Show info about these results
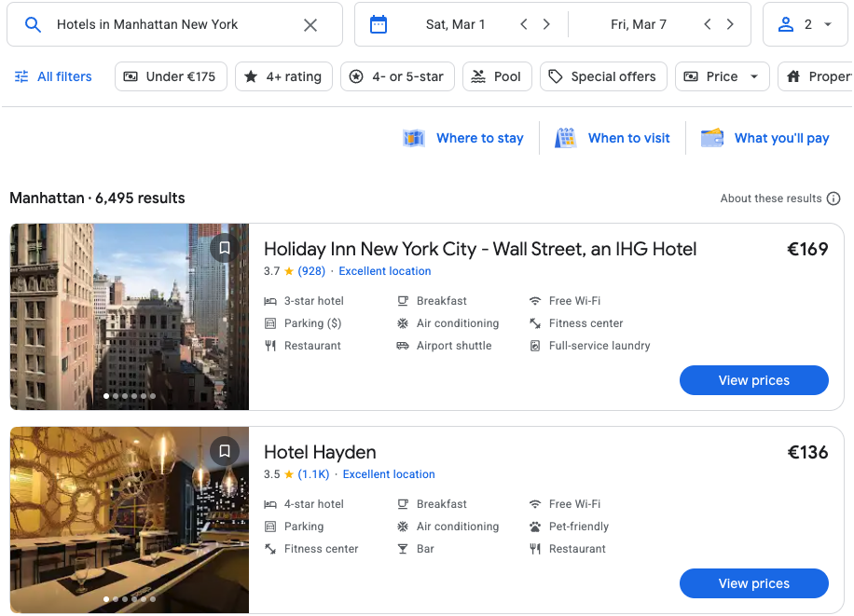This screenshot has width=854, height=616. coord(833,198)
